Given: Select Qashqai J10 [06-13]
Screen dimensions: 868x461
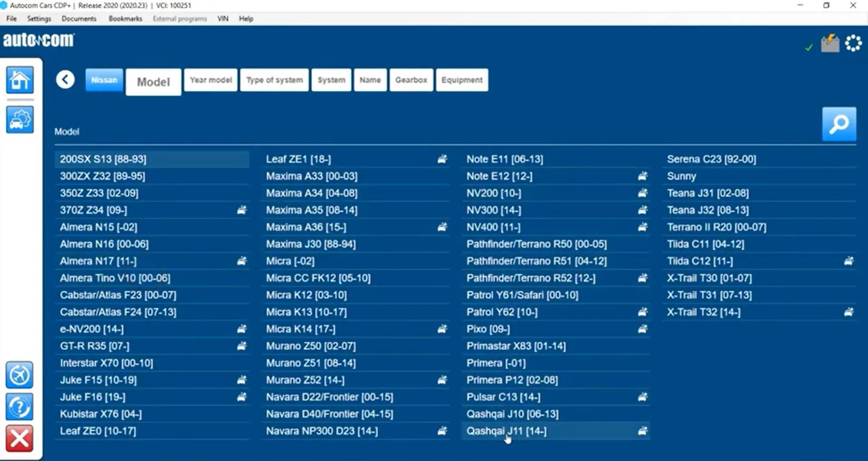Looking at the screenshot, I should (556, 414).
